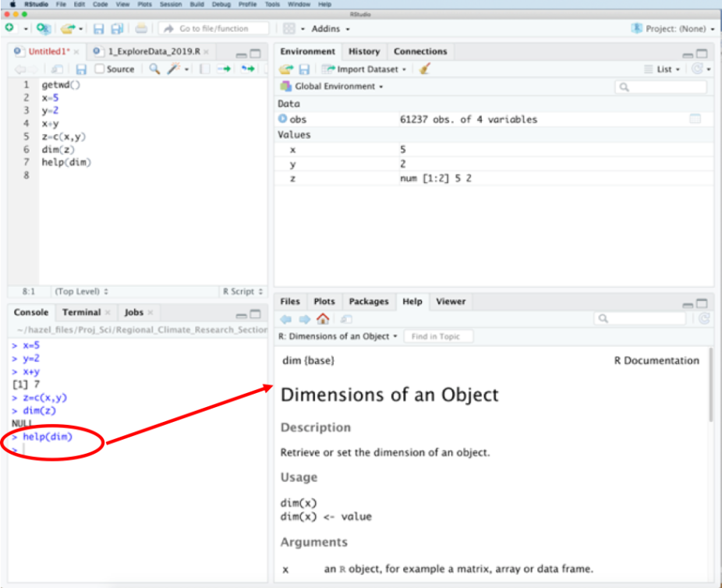Click the code tools magic wand icon
The width and height of the screenshot is (722, 588).
(x=174, y=69)
